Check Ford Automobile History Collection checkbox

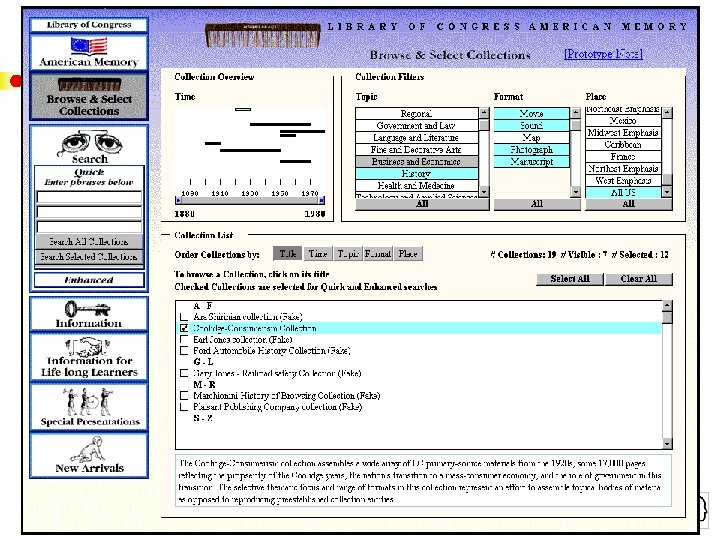(x=184, y=350)
